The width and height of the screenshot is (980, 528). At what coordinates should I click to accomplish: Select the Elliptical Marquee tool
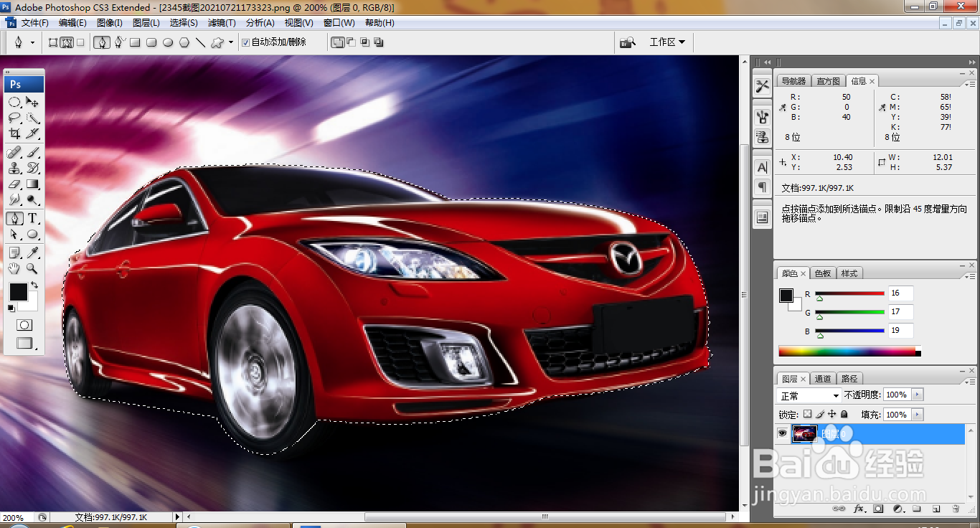coord(14,102)
